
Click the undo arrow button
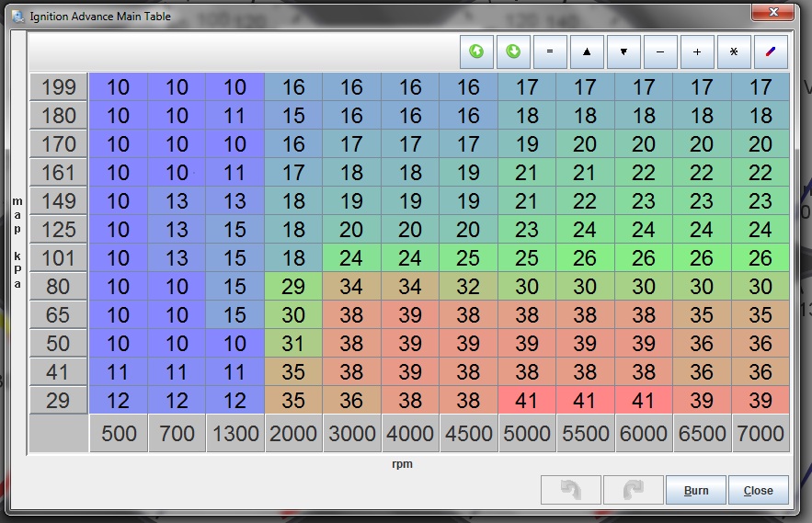click(571, 490)
